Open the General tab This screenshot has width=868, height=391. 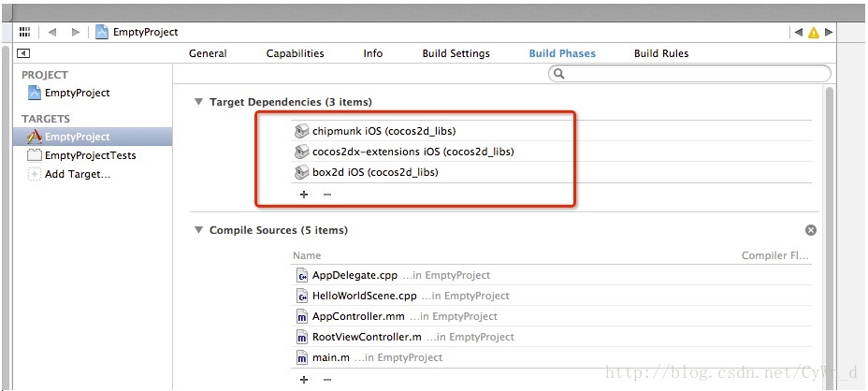point(208,53)
